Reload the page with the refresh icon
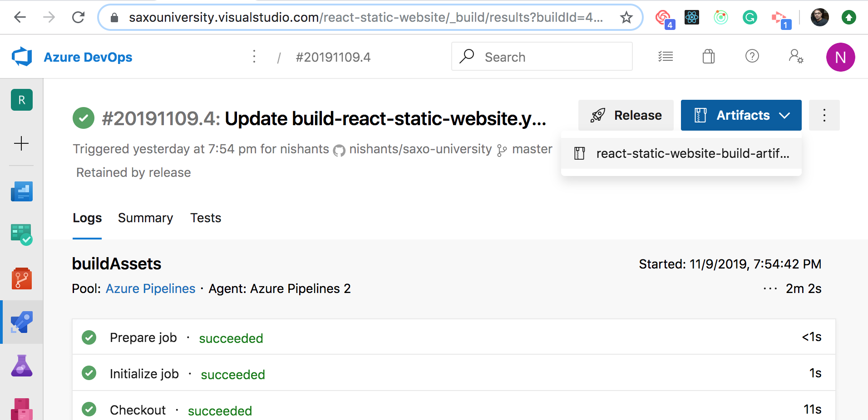The image size is (868, 420). click(78, 17)
